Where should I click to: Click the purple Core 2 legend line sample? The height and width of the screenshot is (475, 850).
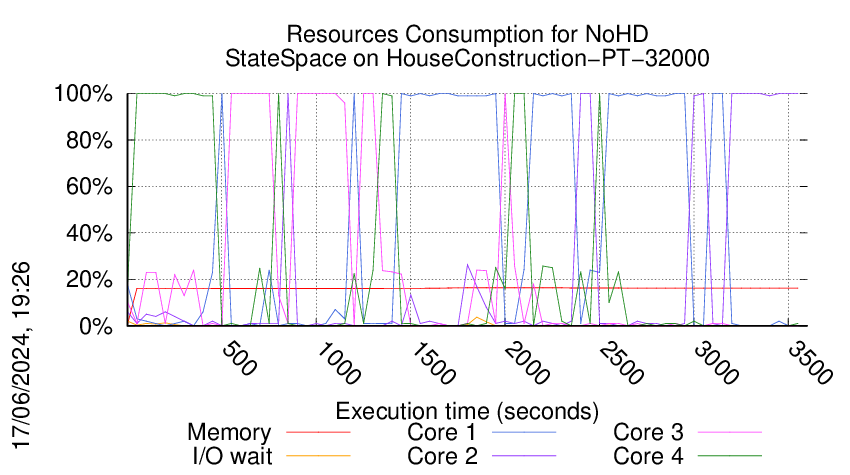click(524, 456)
